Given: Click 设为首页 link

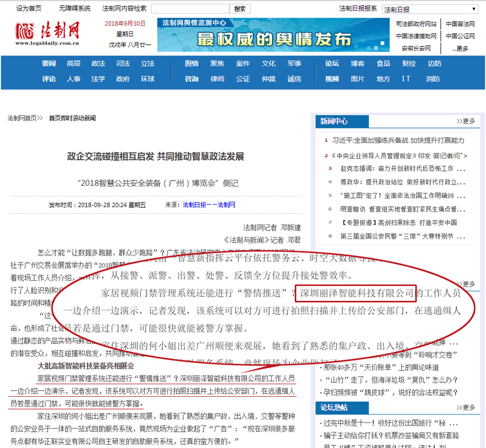Looking at the screenshot, I should click(x=29, y=8).
